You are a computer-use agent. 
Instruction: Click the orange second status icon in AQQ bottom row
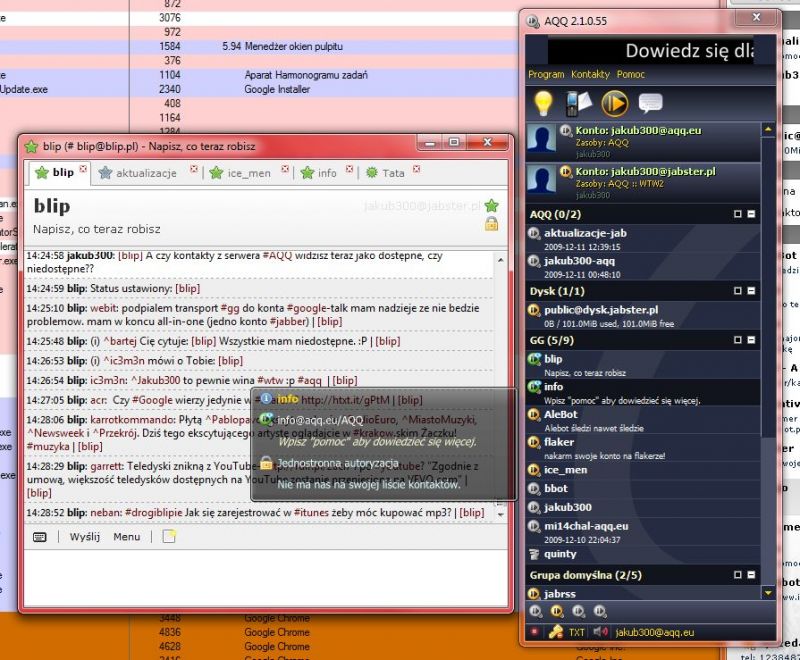point(557,611)
